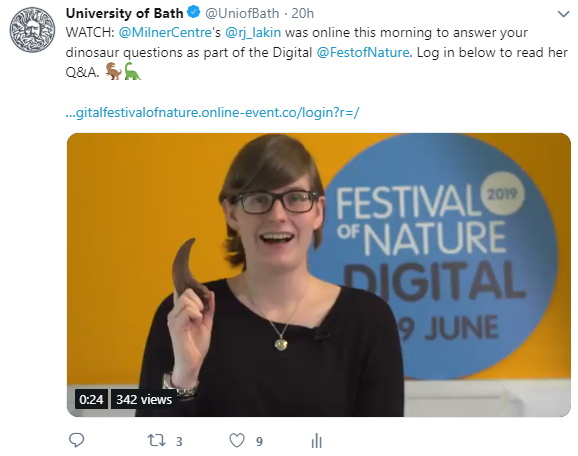578x456 pixels.
Task: Retweet using the retweet arrows icon
Action: pyautogui.click(x=156, y=440)
